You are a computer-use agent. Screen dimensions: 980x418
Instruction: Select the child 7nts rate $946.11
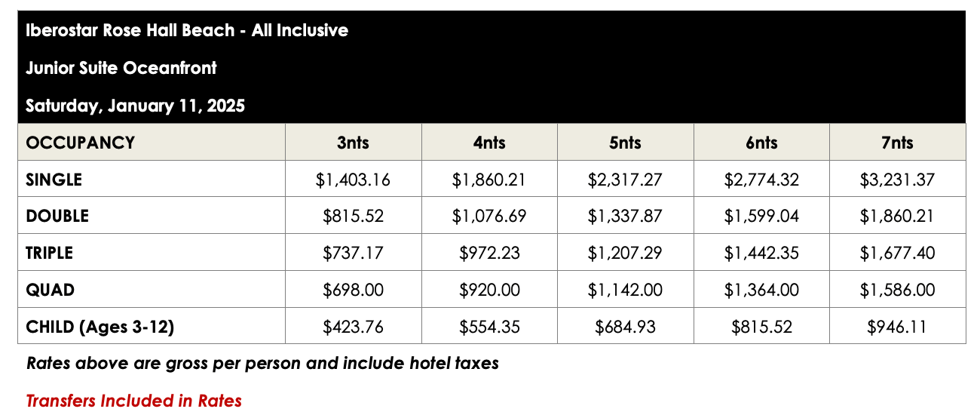[897, 327]
